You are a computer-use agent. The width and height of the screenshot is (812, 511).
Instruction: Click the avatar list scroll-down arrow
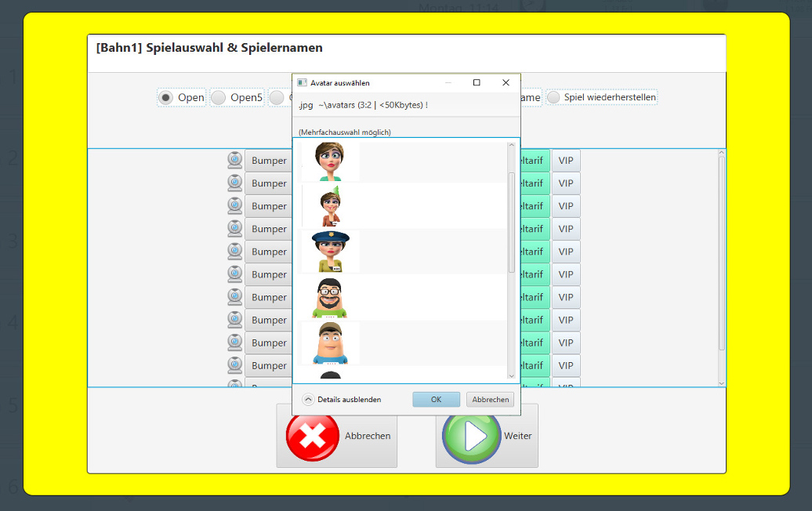pyautogui.click(x=512, y=375)
